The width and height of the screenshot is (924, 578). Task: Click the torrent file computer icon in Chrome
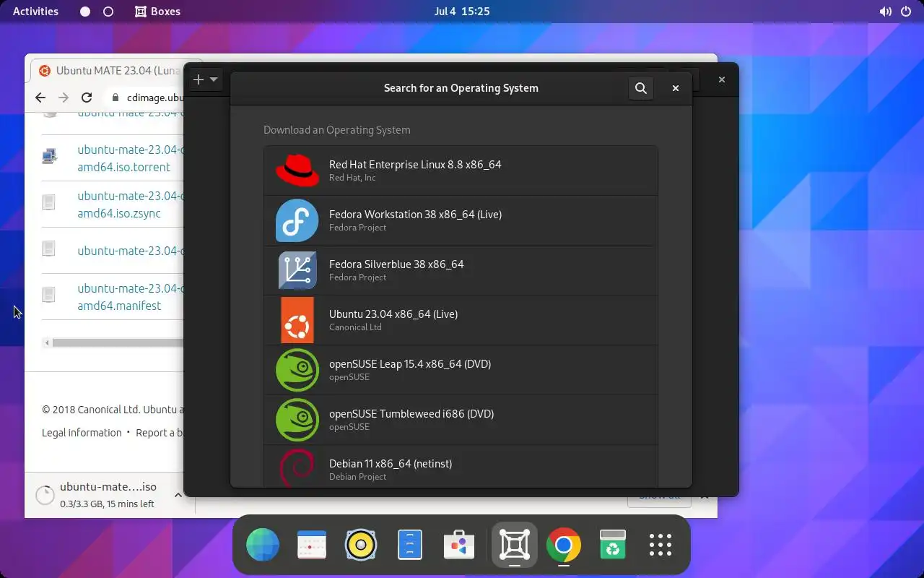pyautogui.click(x=49, y=155)
